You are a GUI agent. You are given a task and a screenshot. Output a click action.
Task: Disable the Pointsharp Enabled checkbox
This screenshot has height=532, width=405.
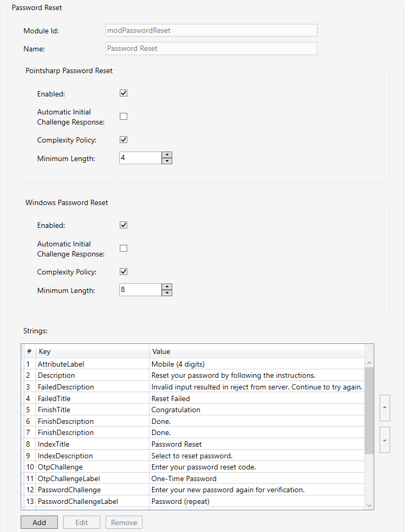(123, 93)
